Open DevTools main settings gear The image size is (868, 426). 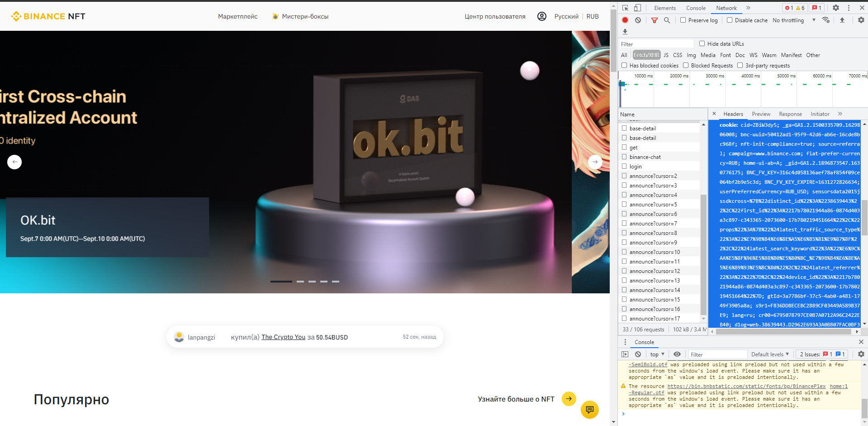pyautogui.click(x=836, y=8)
